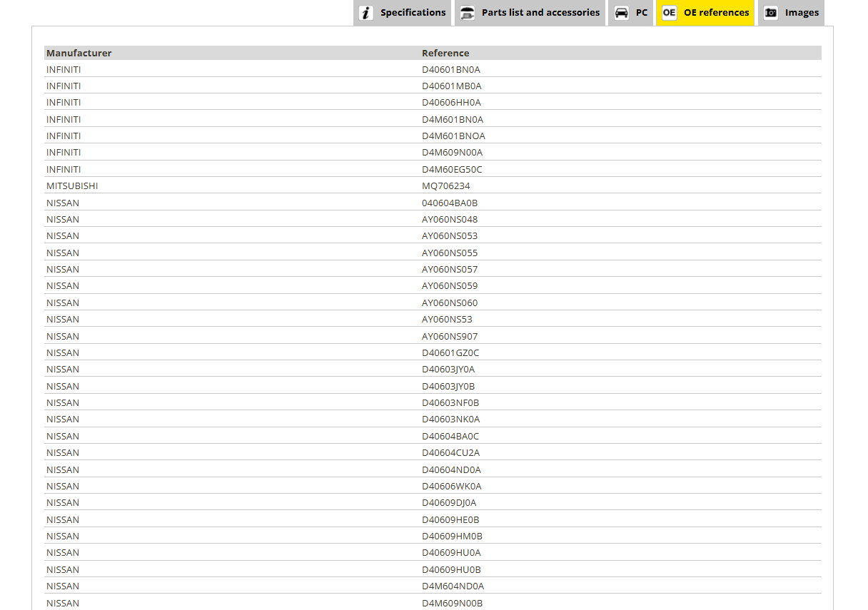Select reference D40609HU0B
Image resolution: width=868 pixels, height=610 pixels.
pos(451,569)
